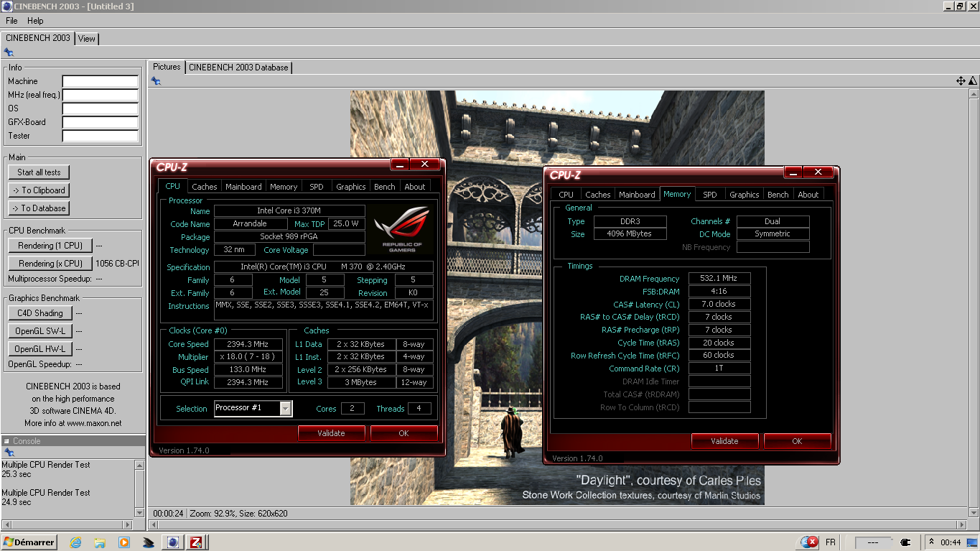Open SPD tab in left CPU-Z window
The width and height of the screenshot is (980, 551).
tap(317, 187)
